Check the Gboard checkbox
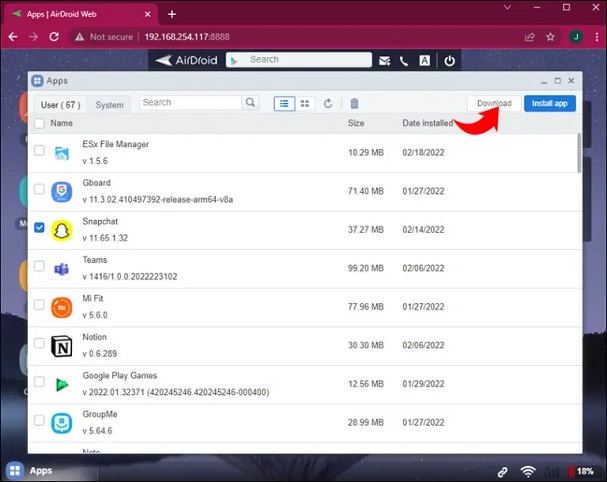 pyautogui.click(x=39, y=189)
